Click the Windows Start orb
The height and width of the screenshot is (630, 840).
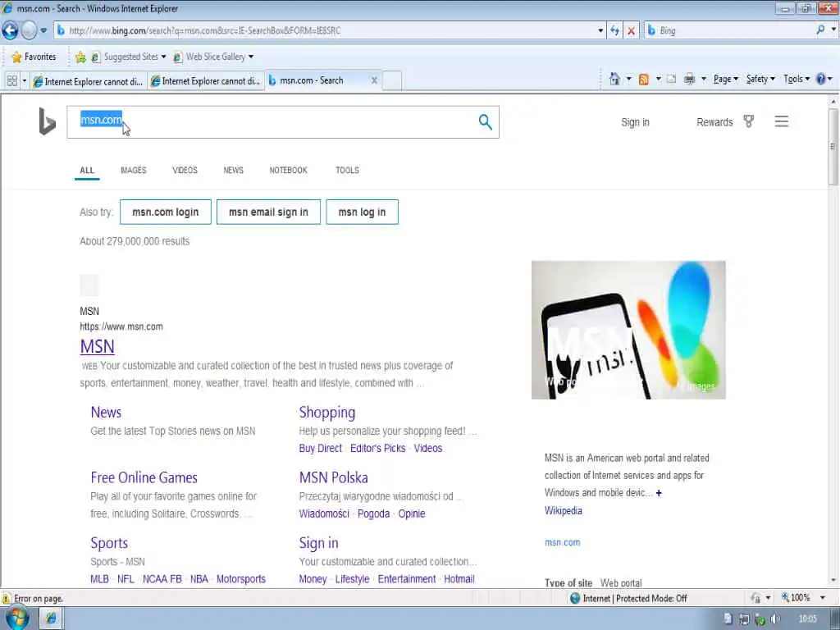click(16, 619)
